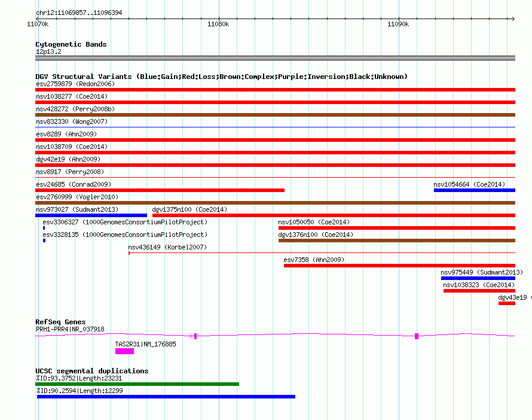
Task: Click the esv3306327 variant label
Action: click(124, 222)
